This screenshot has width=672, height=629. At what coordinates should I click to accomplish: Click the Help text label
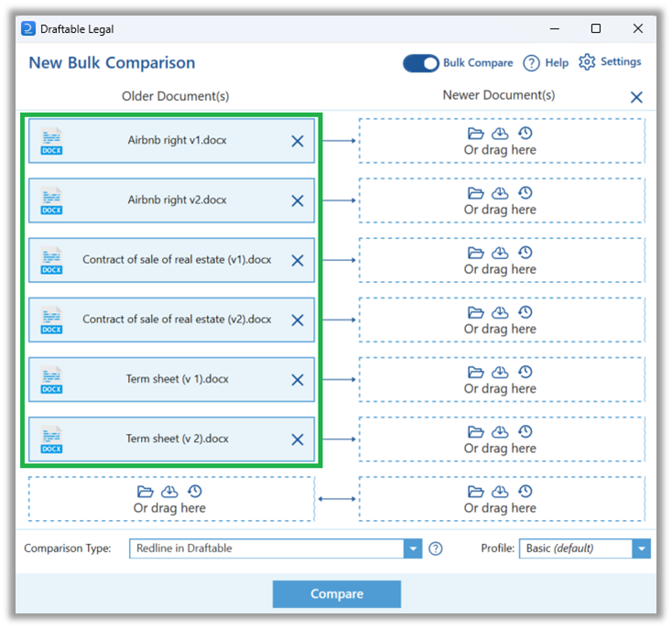point(557,63)
